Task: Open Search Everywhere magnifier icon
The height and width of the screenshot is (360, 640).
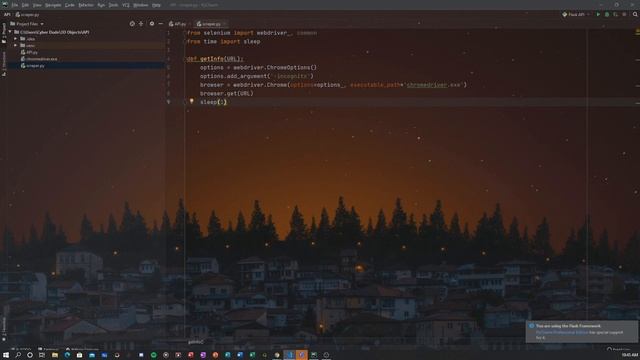Action: 635,15
